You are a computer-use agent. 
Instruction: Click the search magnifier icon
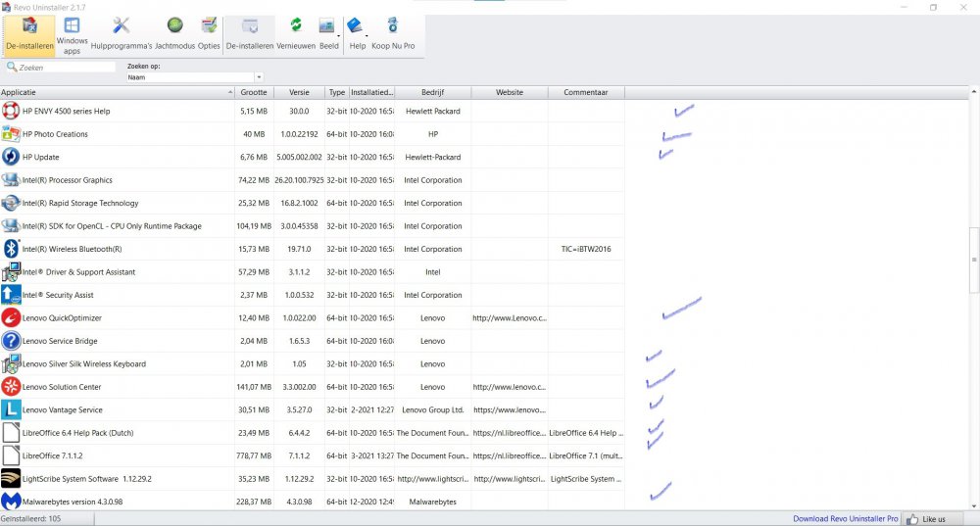(11, 67)
